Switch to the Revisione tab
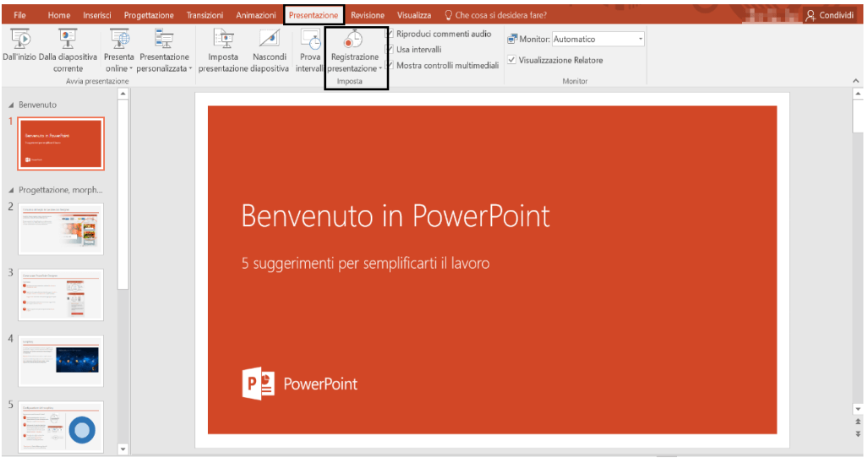The height and width of the screenshot is (462, 868). pos(368,15)
